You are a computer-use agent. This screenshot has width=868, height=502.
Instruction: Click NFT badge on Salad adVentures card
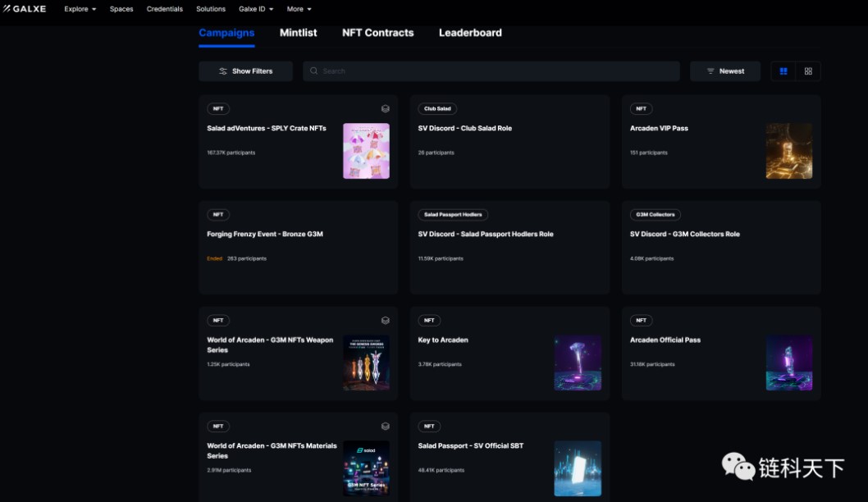pos(218,108)
